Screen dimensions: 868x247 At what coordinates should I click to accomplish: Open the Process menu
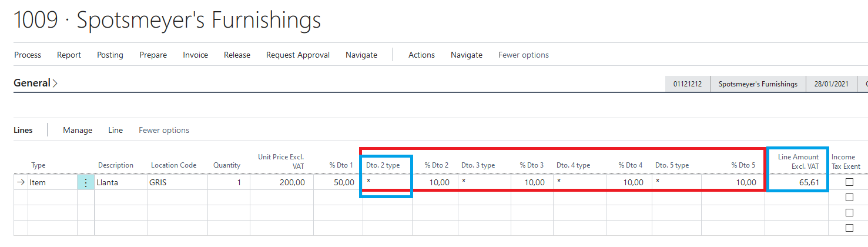point(28,55)
